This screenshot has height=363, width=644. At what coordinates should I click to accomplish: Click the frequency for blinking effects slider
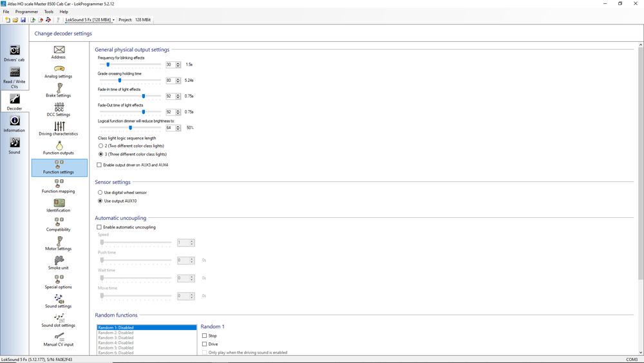click(x=130, y=64)
